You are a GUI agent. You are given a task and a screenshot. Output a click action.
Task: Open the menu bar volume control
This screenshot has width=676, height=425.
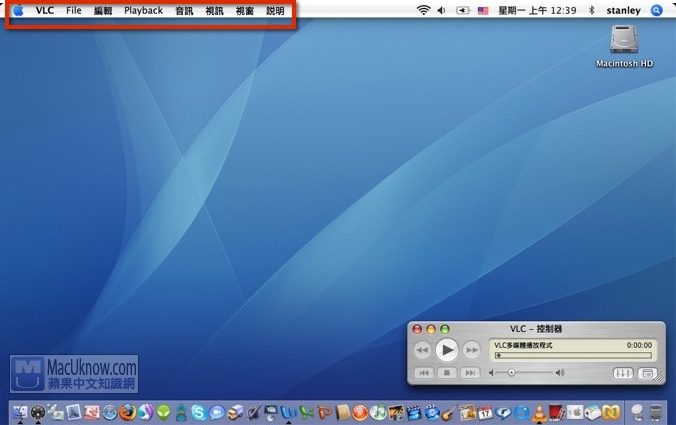click(x=441, y=10)
